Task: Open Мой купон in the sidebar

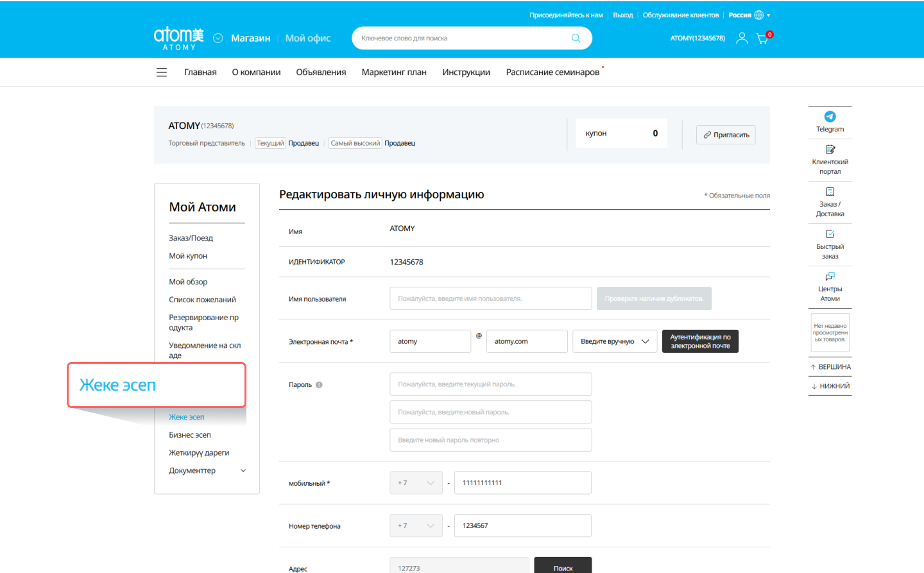Action: [x=188, y=256]
